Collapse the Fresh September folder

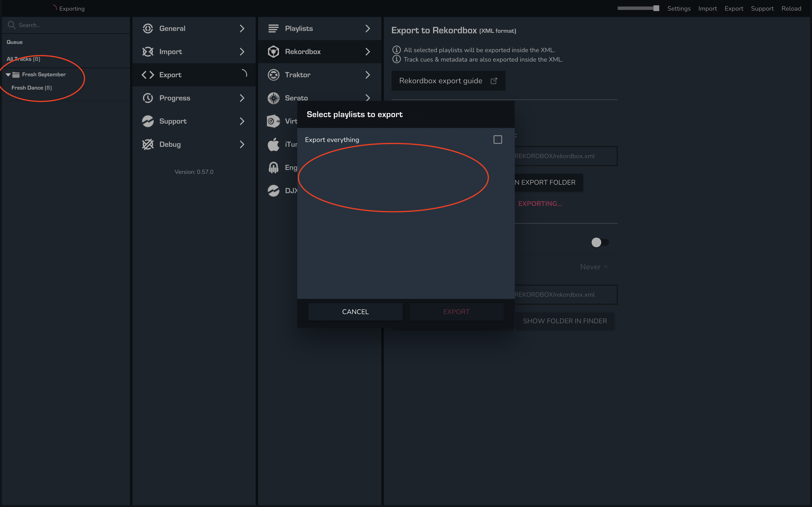8,75
